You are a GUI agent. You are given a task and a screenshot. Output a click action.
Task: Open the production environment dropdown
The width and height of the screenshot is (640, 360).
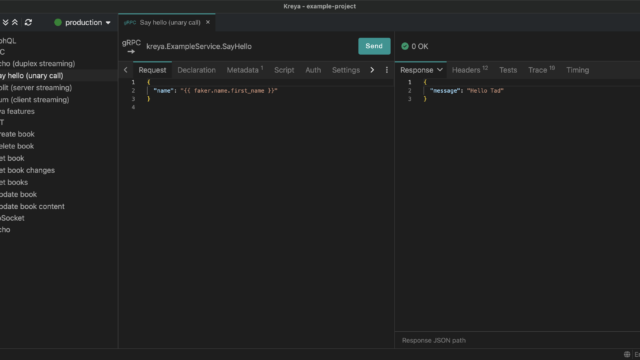tap(83, 22)
